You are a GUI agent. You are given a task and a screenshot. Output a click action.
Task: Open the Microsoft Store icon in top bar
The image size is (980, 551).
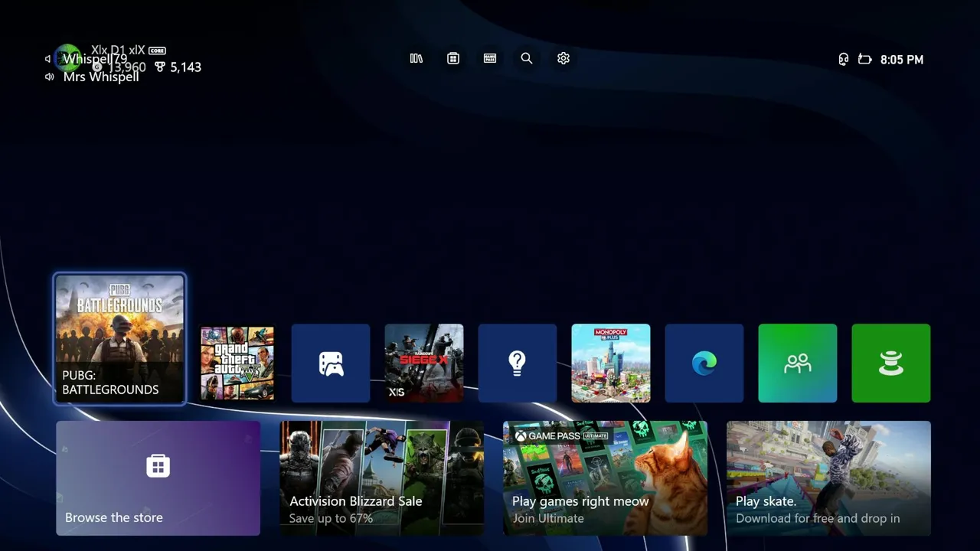tap(453, 58)
